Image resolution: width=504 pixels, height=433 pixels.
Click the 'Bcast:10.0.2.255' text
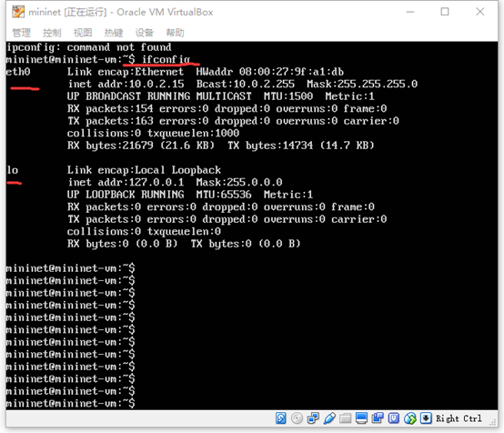click(x=246, y=85)
